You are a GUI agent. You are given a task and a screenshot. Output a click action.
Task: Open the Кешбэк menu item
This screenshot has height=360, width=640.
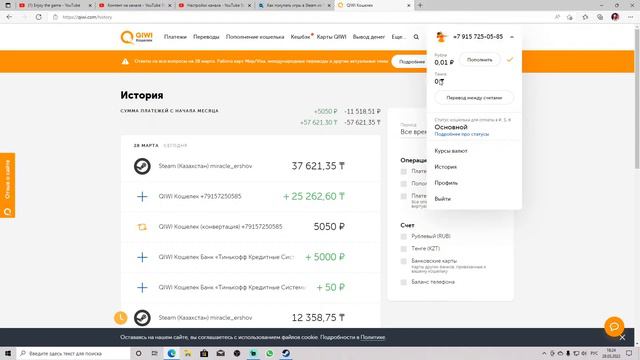(x=301, y=37)
